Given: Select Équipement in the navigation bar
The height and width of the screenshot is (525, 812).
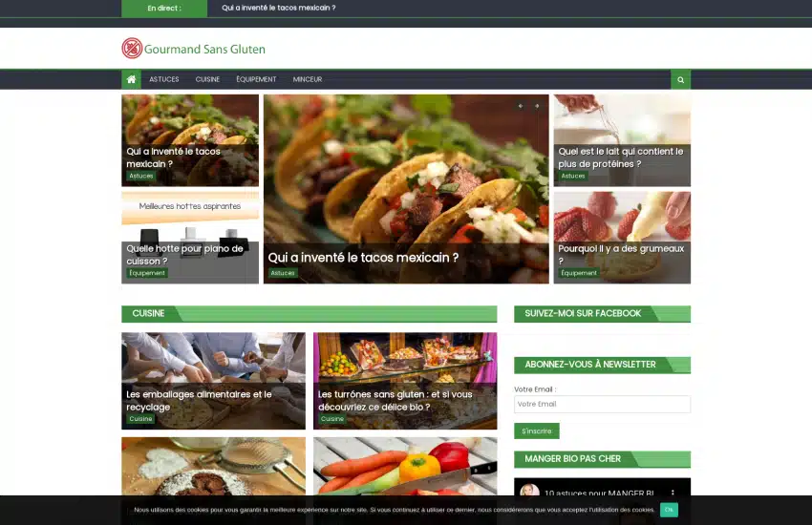Looking at the screenshot, I should point(256,80).
